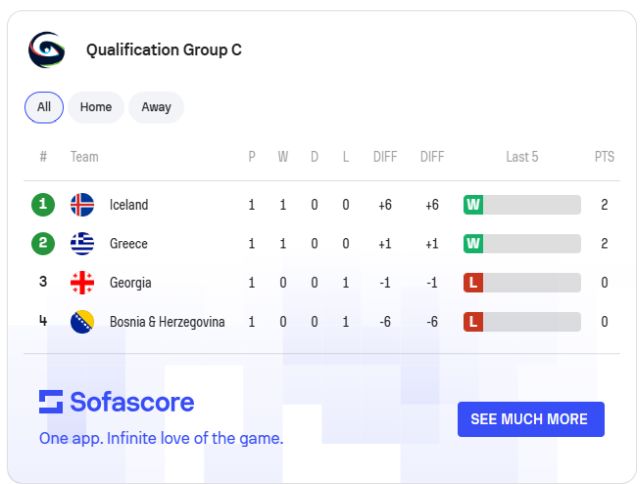Click the Georgia flag icon
This screenshot has width=640, height=484.
(x=82, y=283)
